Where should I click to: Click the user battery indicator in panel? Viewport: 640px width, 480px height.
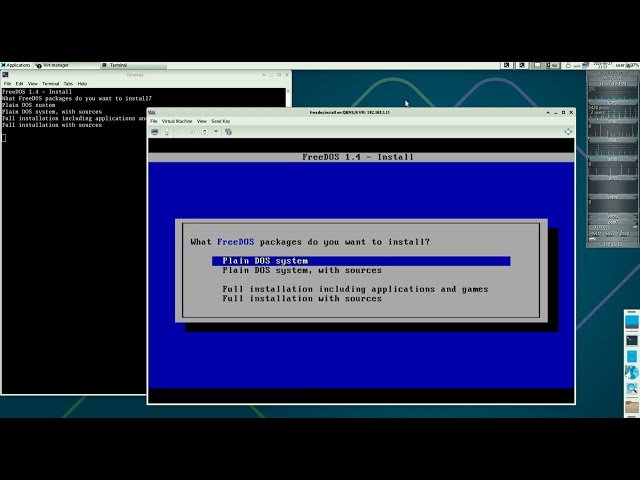pos(627,65)
